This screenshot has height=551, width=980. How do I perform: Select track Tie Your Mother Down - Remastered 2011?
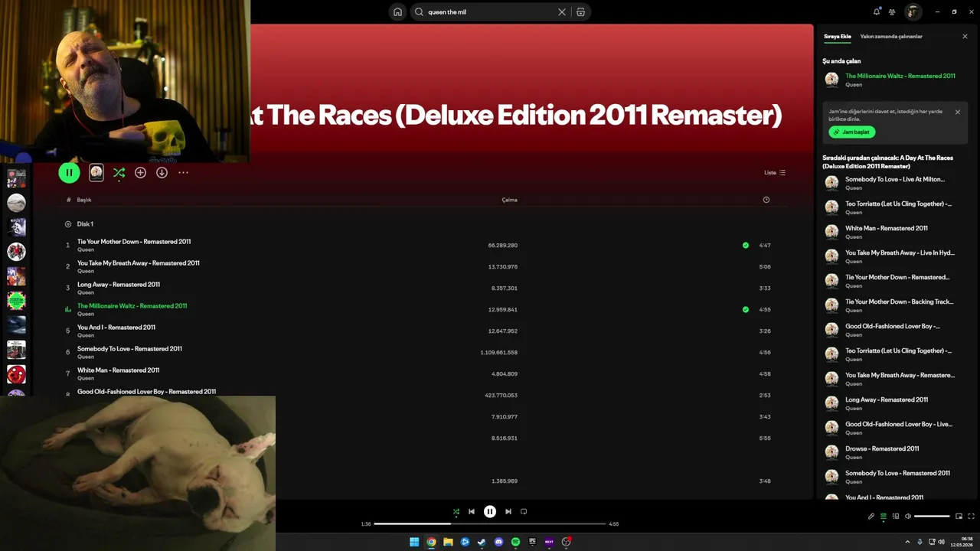[x=134, y=242]
